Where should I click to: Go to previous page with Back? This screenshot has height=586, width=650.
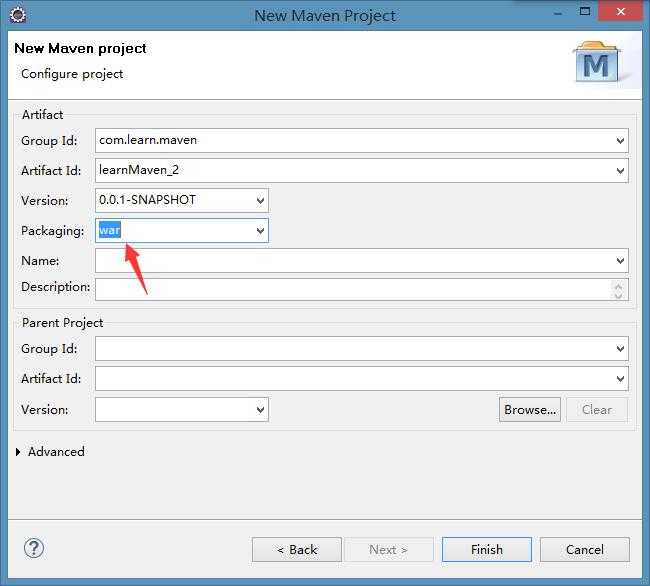click(297, 550)
